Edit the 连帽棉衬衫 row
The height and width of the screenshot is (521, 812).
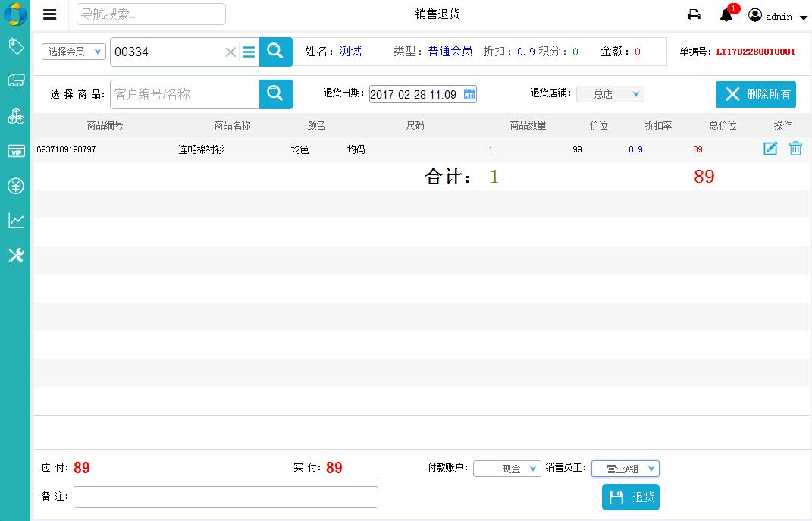pyautogui.click(x=770, y=149)
